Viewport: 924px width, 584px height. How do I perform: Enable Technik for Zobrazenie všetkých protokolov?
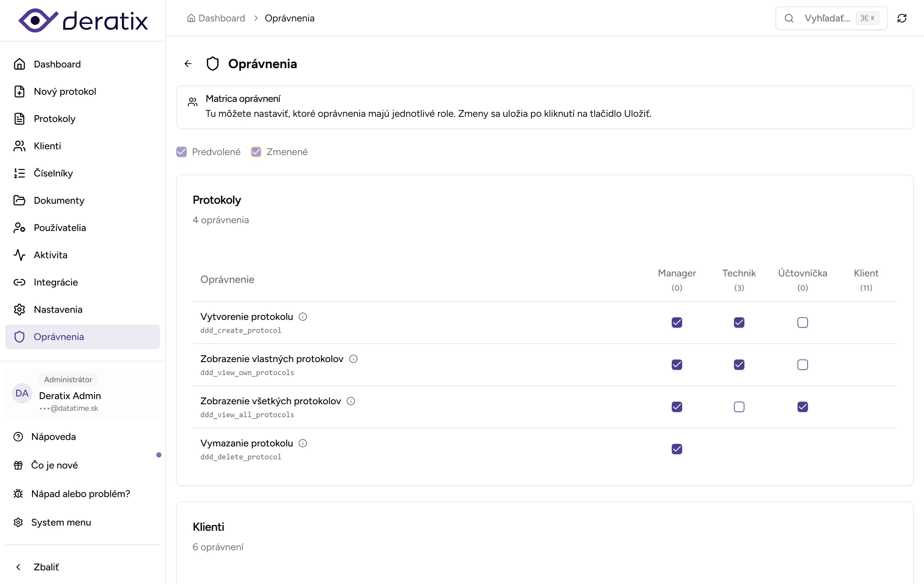tap(739, 407)
